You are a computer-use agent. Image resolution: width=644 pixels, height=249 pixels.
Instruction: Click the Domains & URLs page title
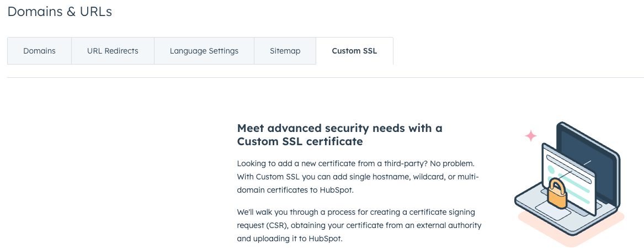pyautogui.click(x=60, y=12)
